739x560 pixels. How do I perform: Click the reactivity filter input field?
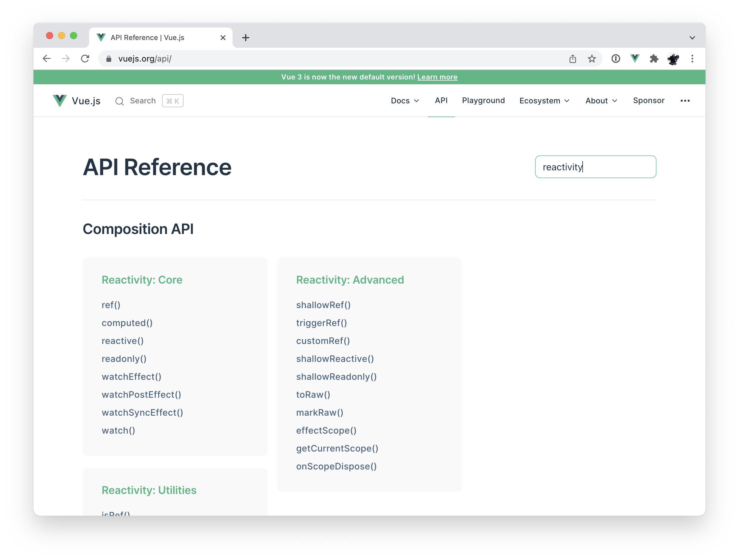click(595, 167)
